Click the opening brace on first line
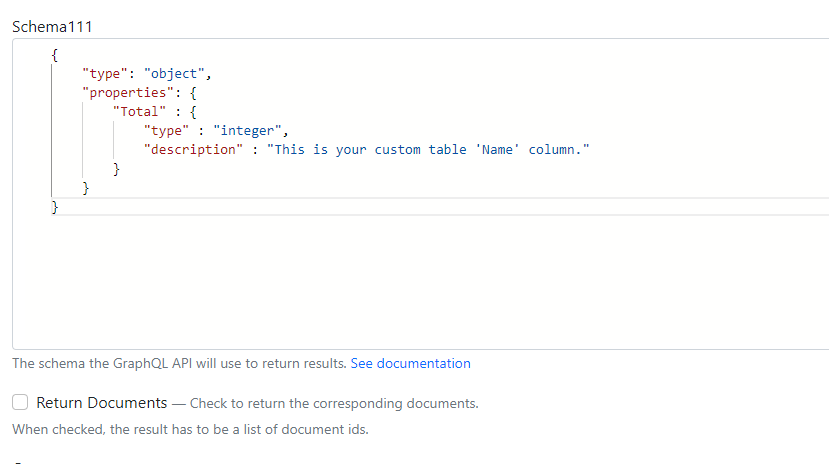The width and height of the screenshot is (829, 464). tap(54, 54)
